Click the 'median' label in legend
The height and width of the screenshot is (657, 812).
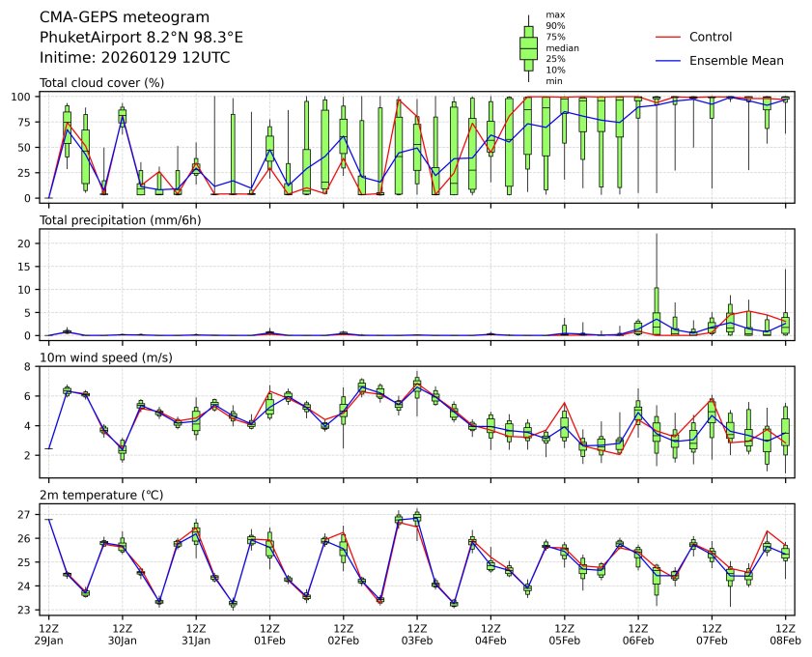(x=562, y=47)
